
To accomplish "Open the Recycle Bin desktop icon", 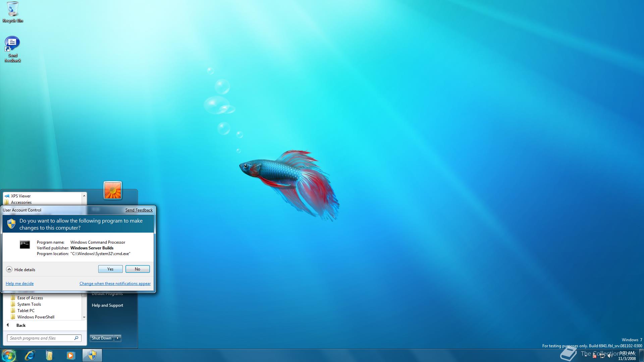I will click(12, 12).
